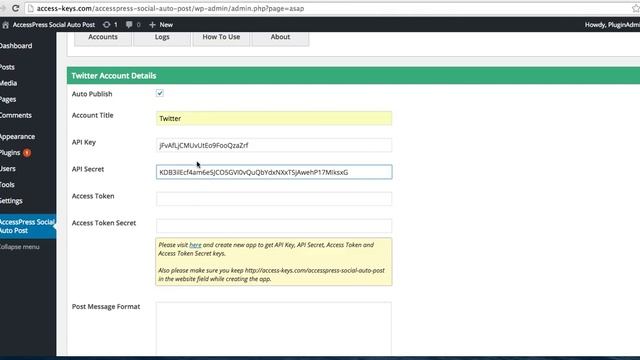Click in Post Message Format textarea
This screenshot has height=360, width=640.
274,329
